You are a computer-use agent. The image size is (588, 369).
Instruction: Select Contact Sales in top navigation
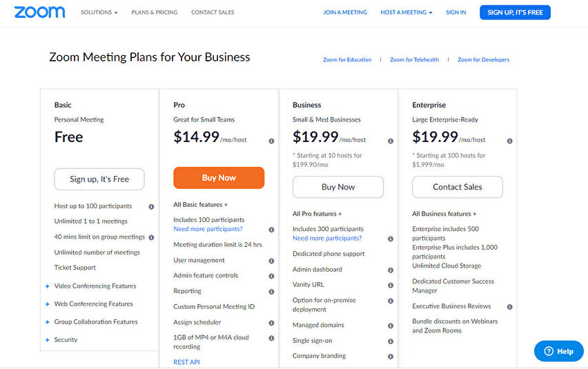(213, 12)
